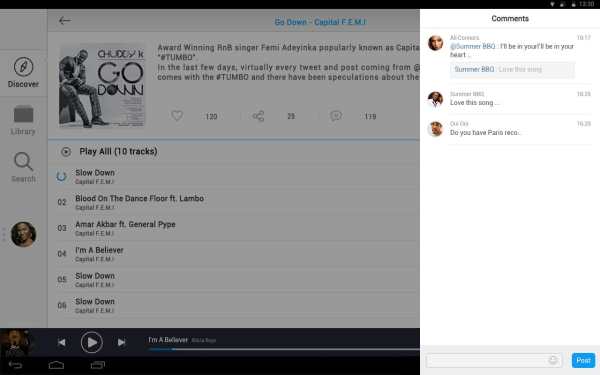Viewport: 600px width, 375px height.
Task: Skip to previous track in player
Action: coord(62,342)
